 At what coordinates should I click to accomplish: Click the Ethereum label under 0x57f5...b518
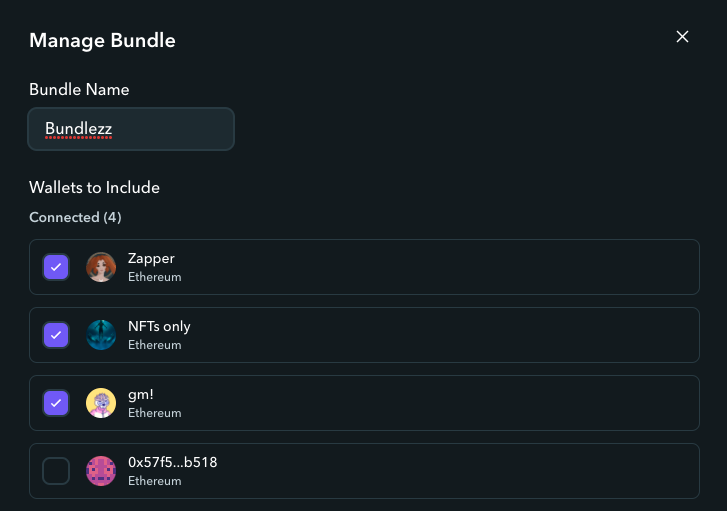pyautogui.click(x=154, y=481)
